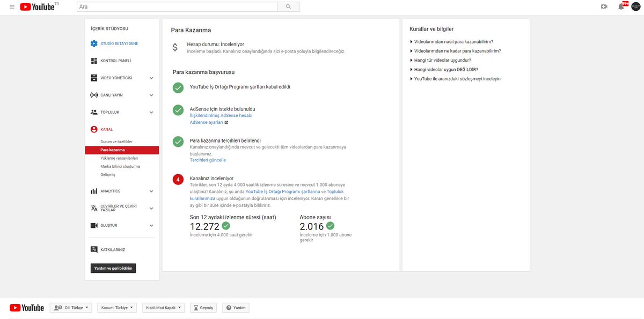The image size is (644, 319).
Task: Open the Kanal menu heading
Action: [106, 129]
